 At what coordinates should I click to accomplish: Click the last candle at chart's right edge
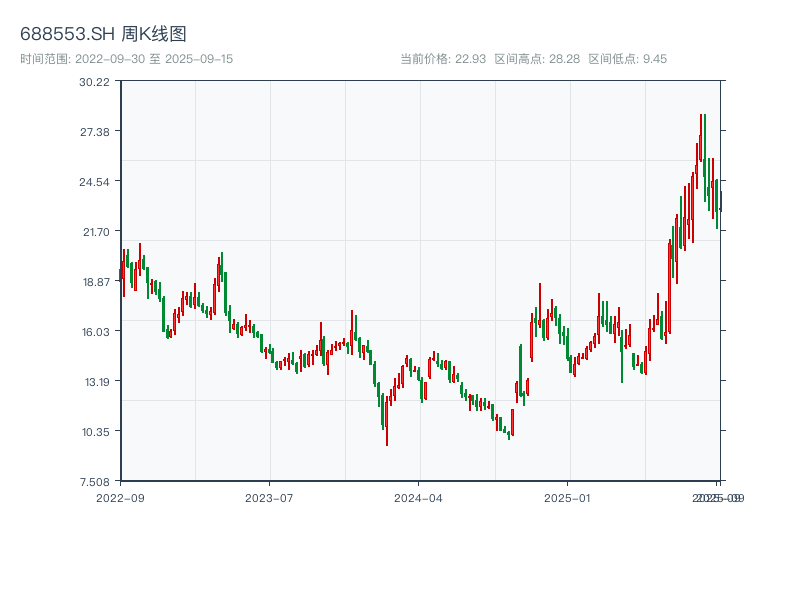[721, 202]
